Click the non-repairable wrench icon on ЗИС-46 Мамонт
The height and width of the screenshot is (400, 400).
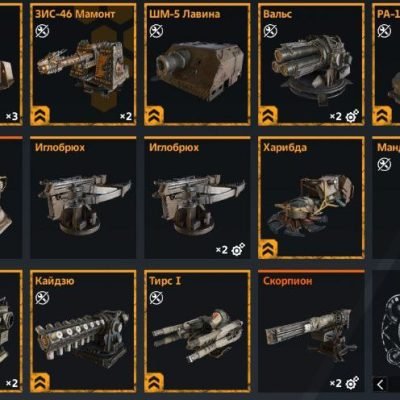tap(42, 31)
